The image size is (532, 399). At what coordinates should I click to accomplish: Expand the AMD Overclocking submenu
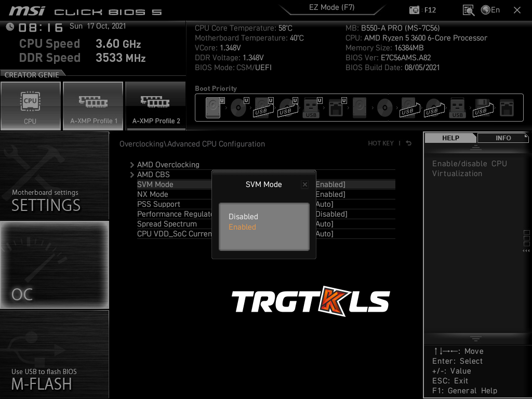click(168, 165)
